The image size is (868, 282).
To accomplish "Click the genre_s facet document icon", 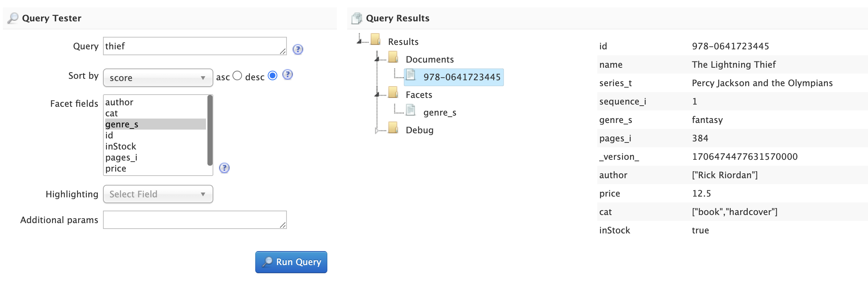I will [x=410, y=110].
